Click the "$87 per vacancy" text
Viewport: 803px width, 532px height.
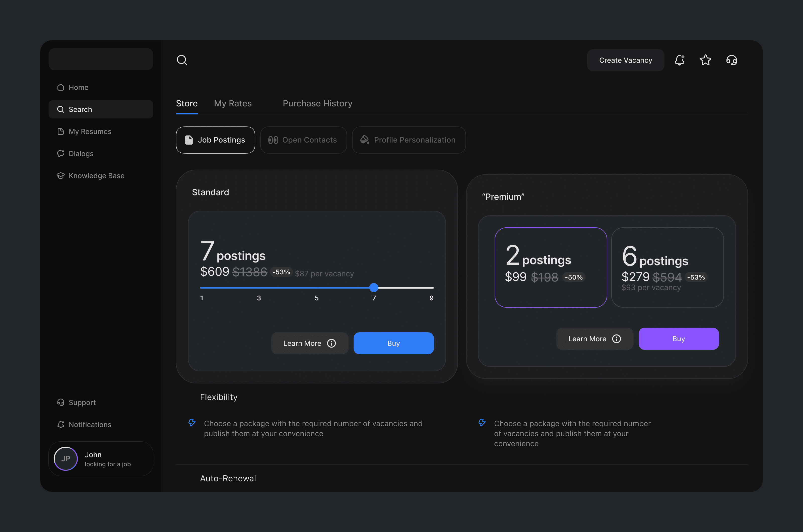click(324, 274)
